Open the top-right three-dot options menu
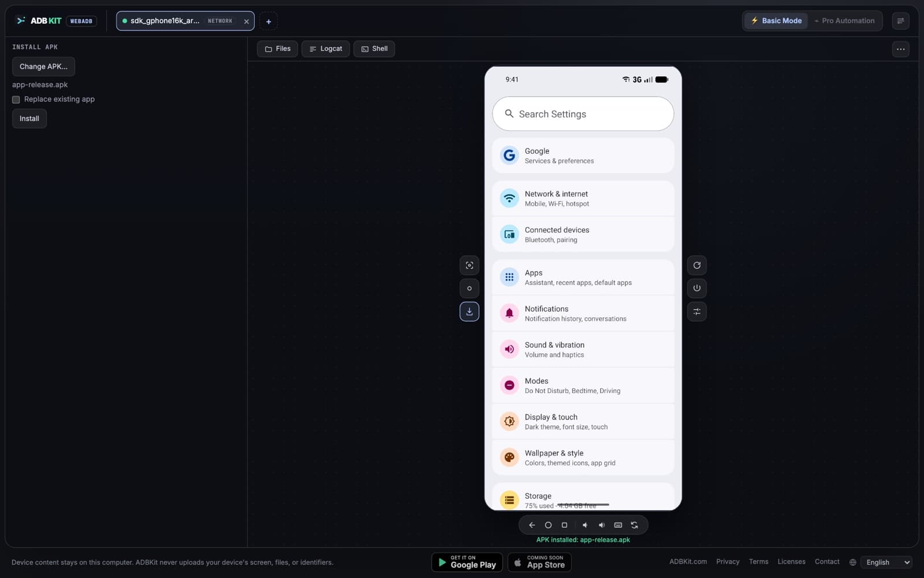This screenshot has width=924, height=578. click(900, 49)
